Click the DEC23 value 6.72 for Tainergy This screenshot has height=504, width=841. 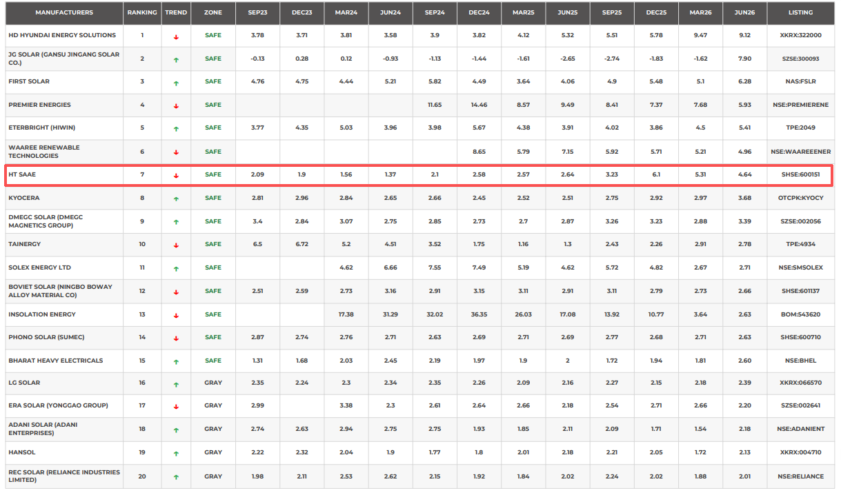301,244
